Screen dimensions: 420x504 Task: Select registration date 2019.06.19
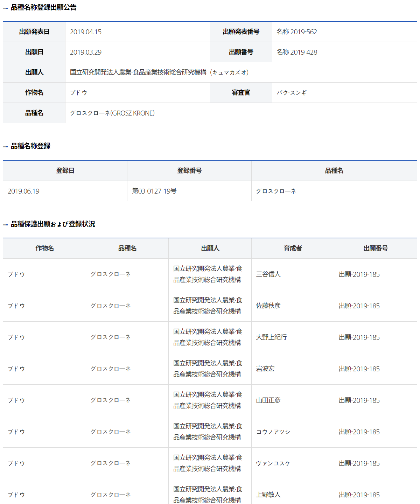[x=24, y=191]
